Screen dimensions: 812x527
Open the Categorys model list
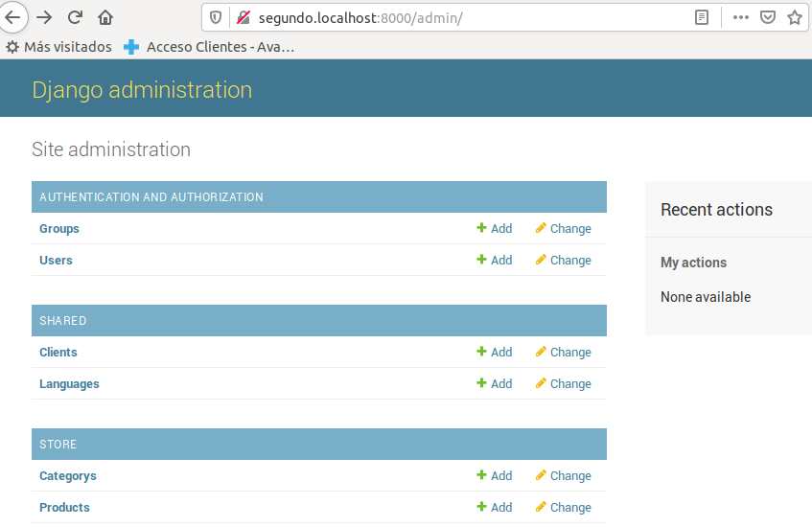(68, 476)
